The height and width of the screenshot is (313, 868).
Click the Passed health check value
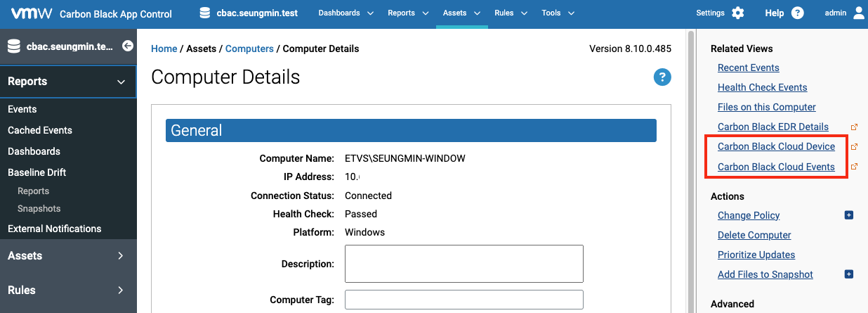pyautogui.click(x=361, y=214)
